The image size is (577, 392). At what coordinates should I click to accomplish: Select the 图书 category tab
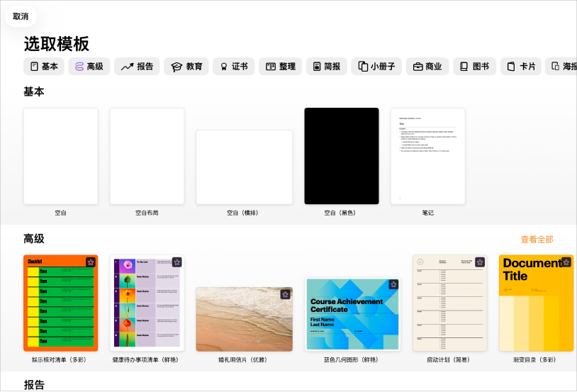click(x=475, y=67)
